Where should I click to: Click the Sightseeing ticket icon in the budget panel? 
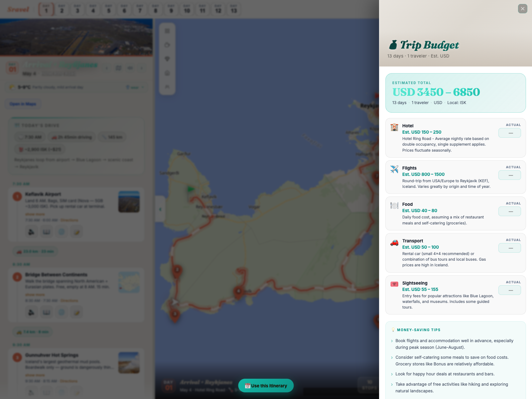coord(394,285)
